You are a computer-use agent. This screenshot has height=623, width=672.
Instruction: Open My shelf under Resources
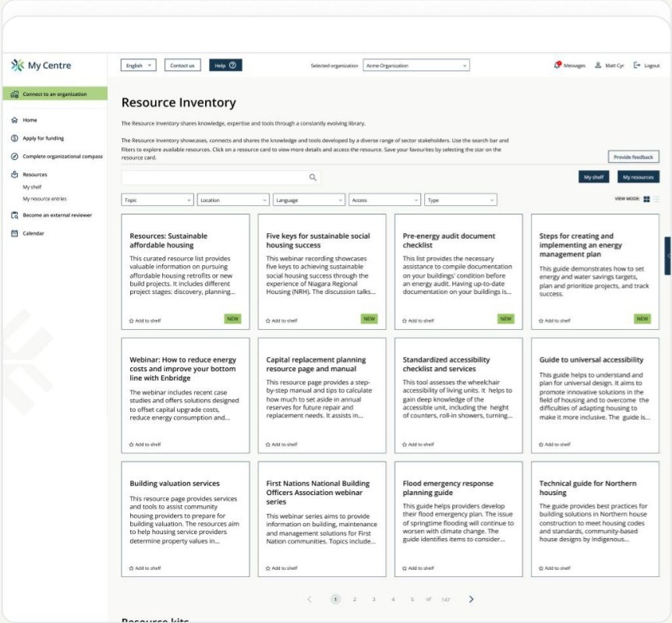click(32, 187)
